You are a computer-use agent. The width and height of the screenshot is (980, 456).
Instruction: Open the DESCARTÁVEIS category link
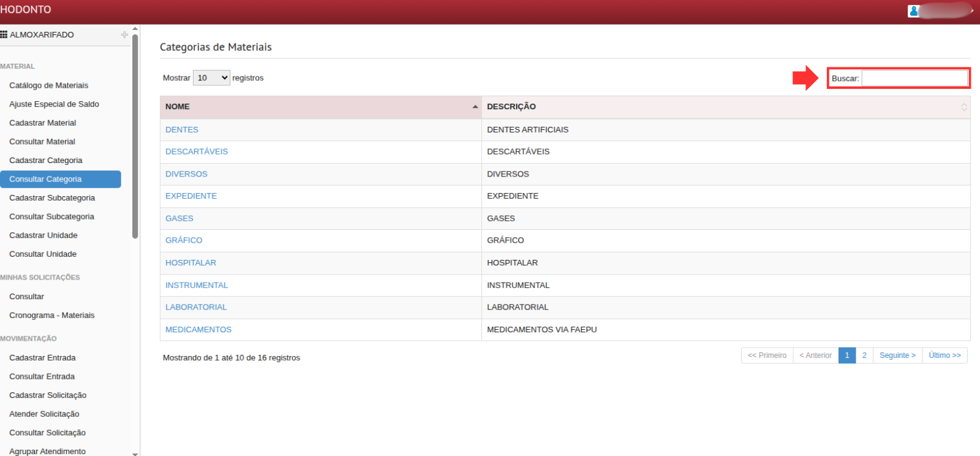tap(197, 151)
